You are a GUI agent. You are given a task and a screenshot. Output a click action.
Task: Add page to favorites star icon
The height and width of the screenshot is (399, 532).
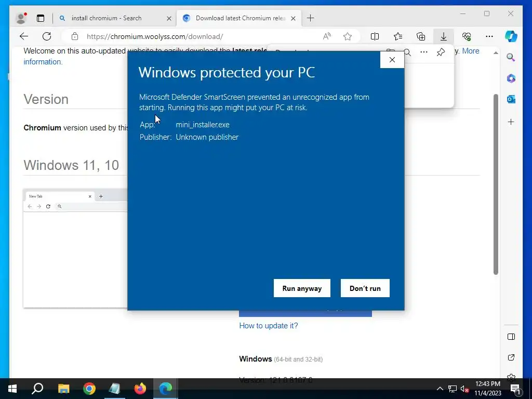click(x=348, y=36)
